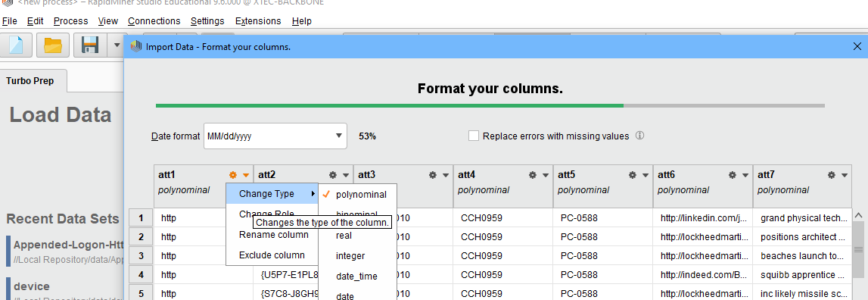This screenshot has height=300, width=868.
Task: Click the cell 'positions architect ...'
Action: tap(803, 237)
